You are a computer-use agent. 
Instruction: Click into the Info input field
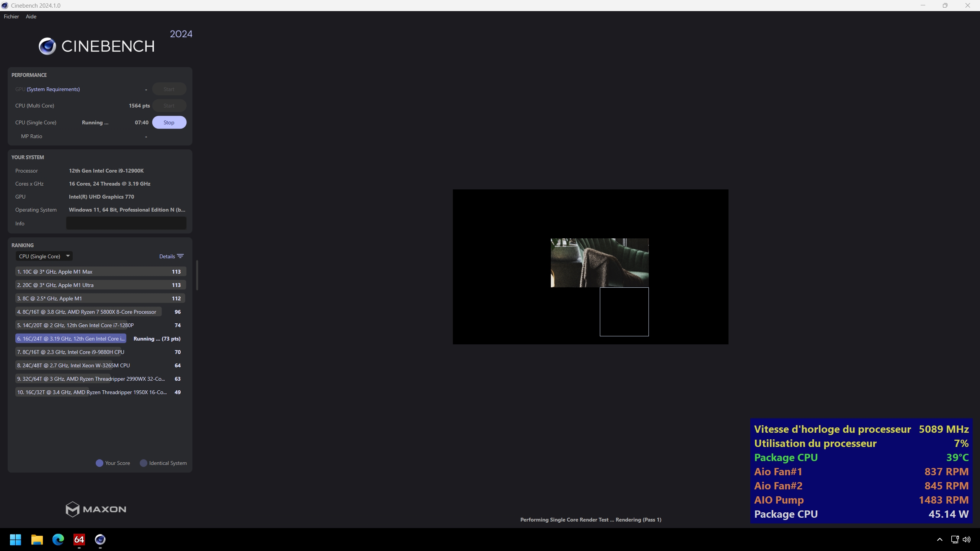coord(126,223)
